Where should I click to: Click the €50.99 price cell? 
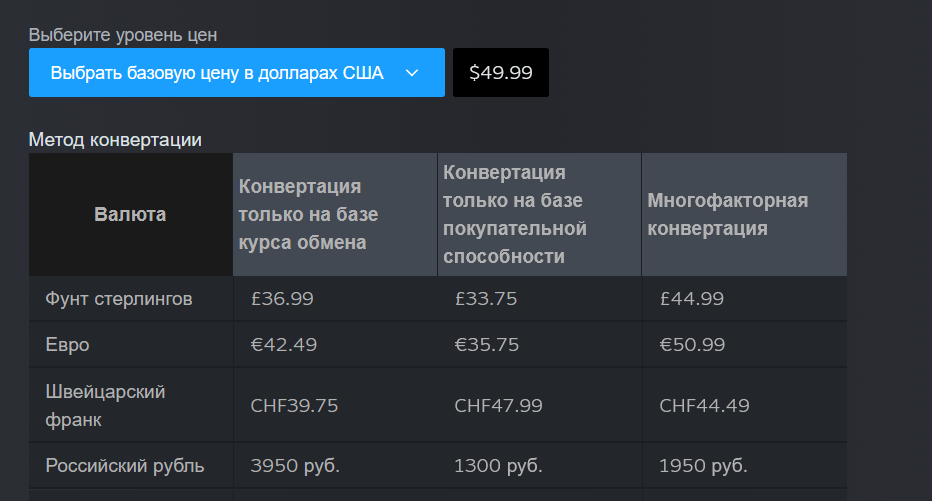point(692,345)
